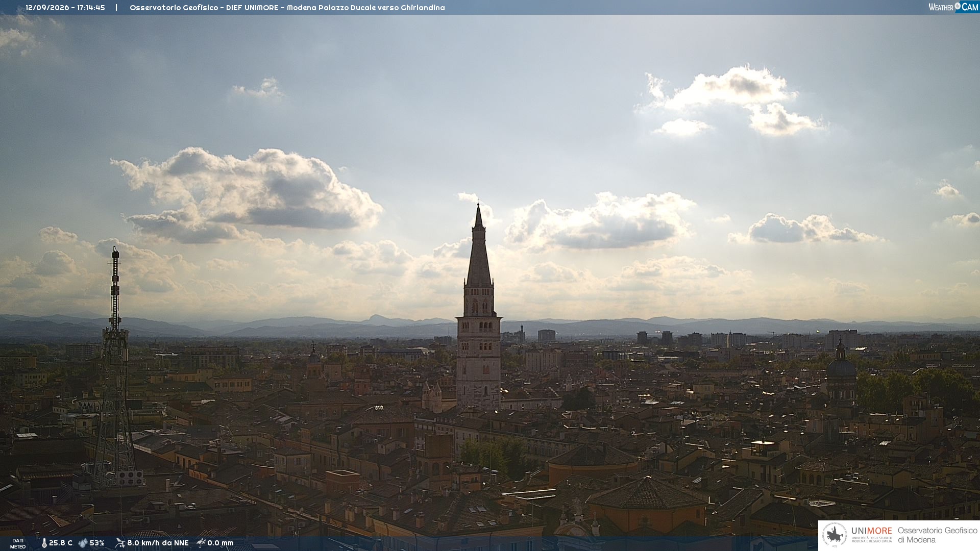
Task: Click the UNIMORE university seal emblem
Action: pyautogui.click(x=835, y=535)
